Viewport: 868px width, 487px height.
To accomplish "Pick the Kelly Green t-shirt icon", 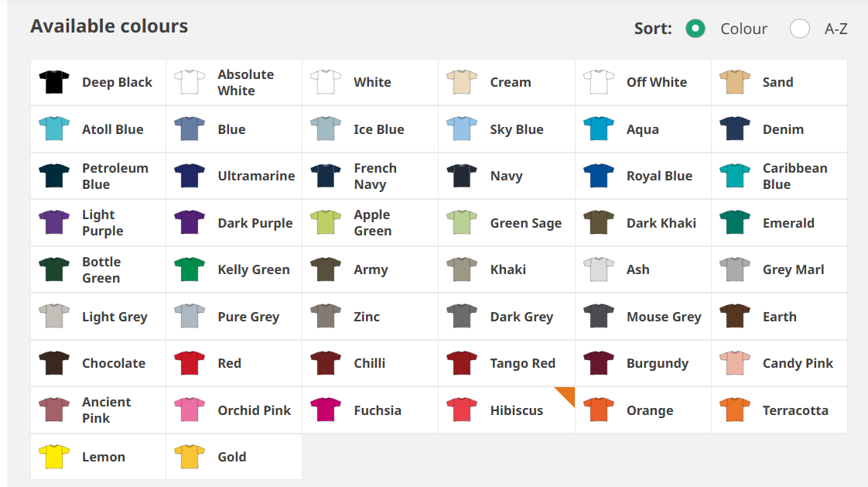I will (x=190, y=269).
